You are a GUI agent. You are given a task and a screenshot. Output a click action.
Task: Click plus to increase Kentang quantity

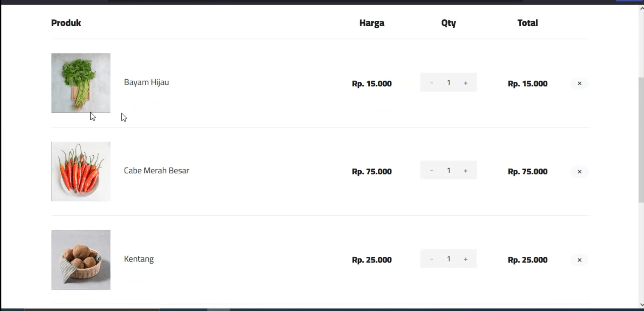click(x=465, y=259)
